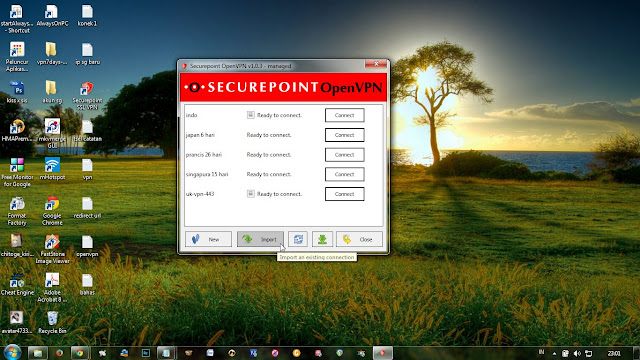Select the FastStone Image Viewer shortcut
The image size is (640, 360).
52,249
